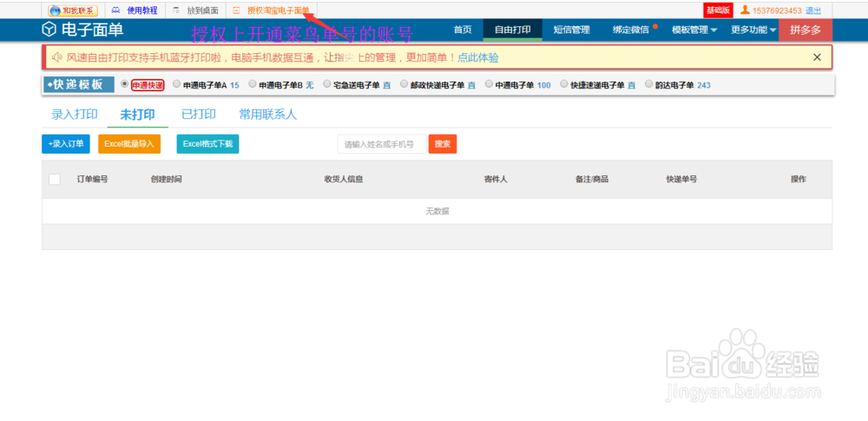
Task: Click the 电子面单 cube logo icon
Action: click(49, 30)
